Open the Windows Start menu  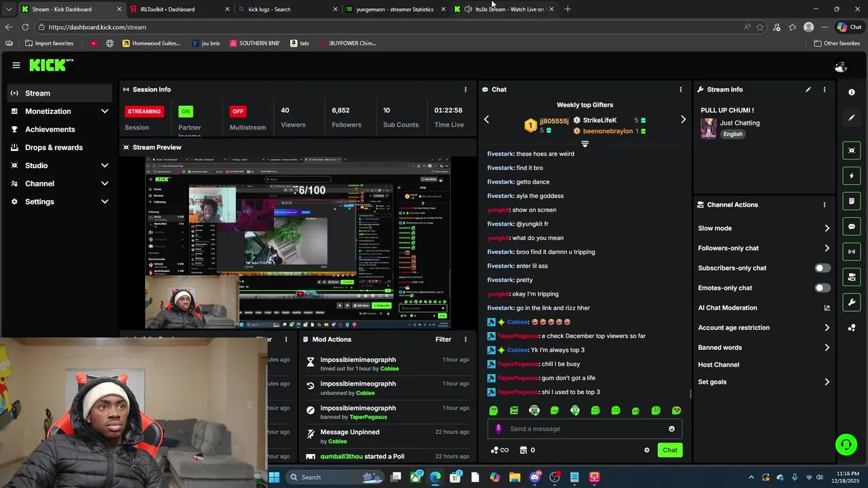[274, 477]
